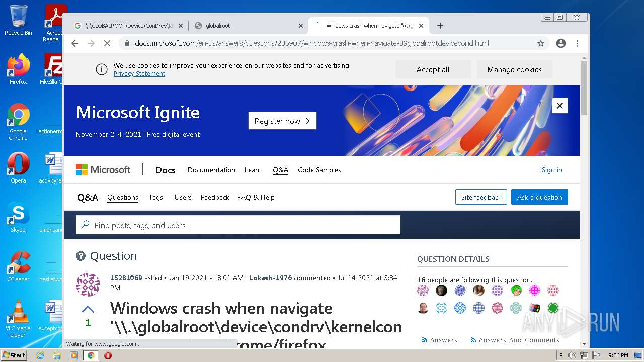Click the volume tray icon

point(572,355)
